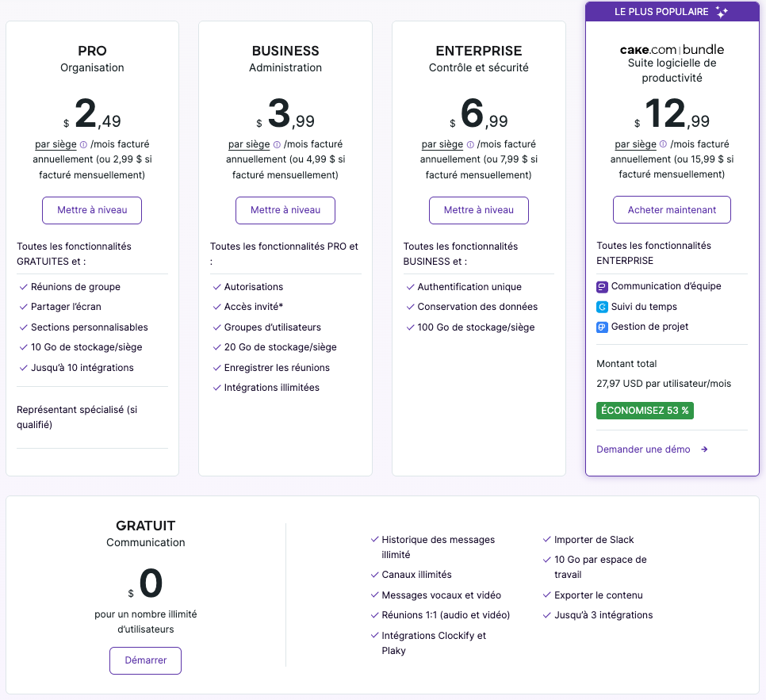Viewport: 766px width, 700px height.
Task: Click the PRO plan par siège link
Action: [x=56, y=144]
